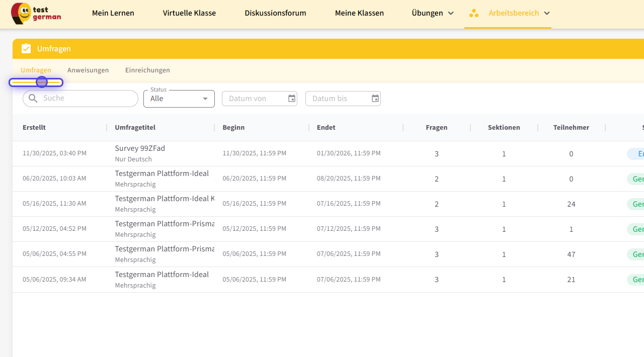Screen dimensions: 644x357
Task: Click the magnifier icon in search box
Action: (x=33, y=99)
